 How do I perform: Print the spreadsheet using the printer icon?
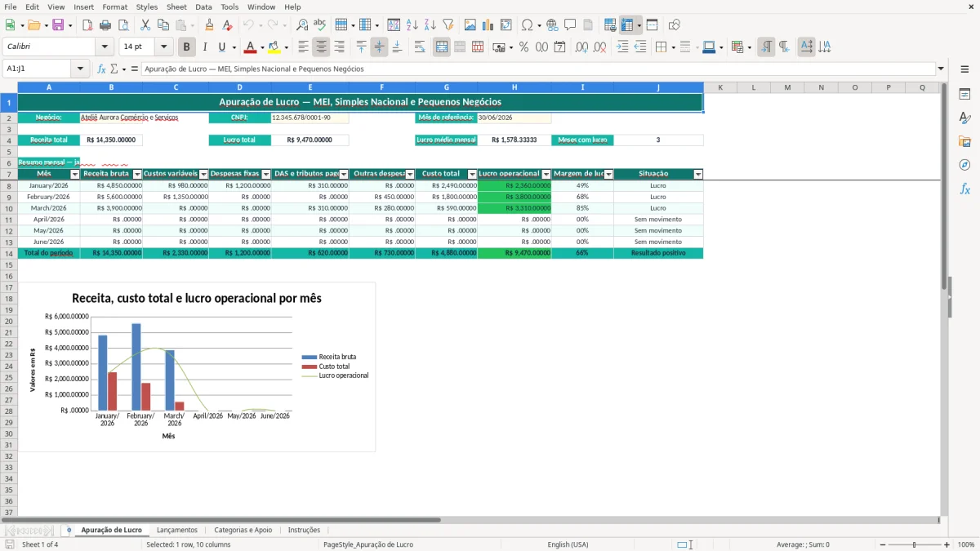click(x=105, y=25)
